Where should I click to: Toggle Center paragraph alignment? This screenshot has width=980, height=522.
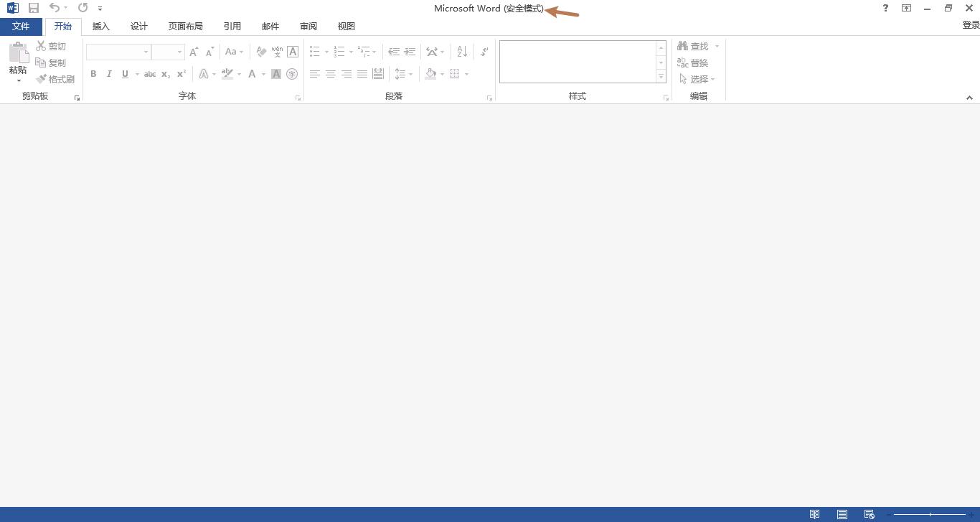coord(331,74)
